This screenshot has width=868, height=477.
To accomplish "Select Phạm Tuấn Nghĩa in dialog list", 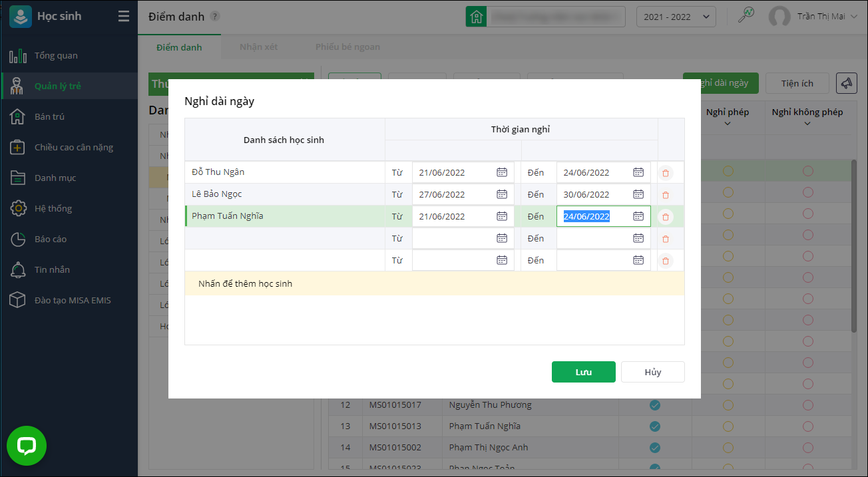I will [227, 216].
